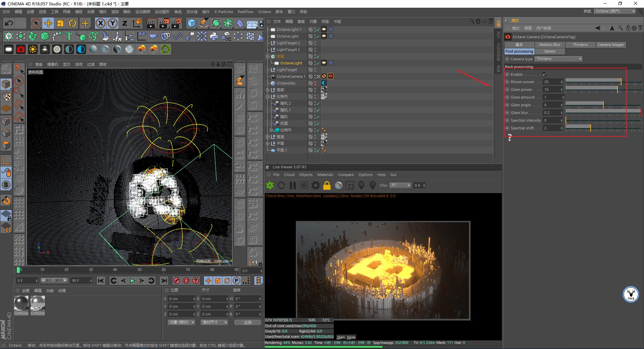Open Live Viewer settings gear icon
Image resolution: width=644 pixels, height=349 pixels.
tap(315, 185)
